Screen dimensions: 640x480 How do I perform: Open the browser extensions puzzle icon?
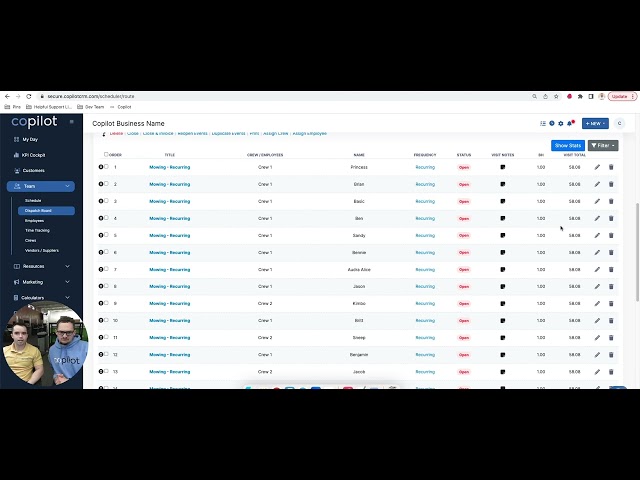[580, 97]
